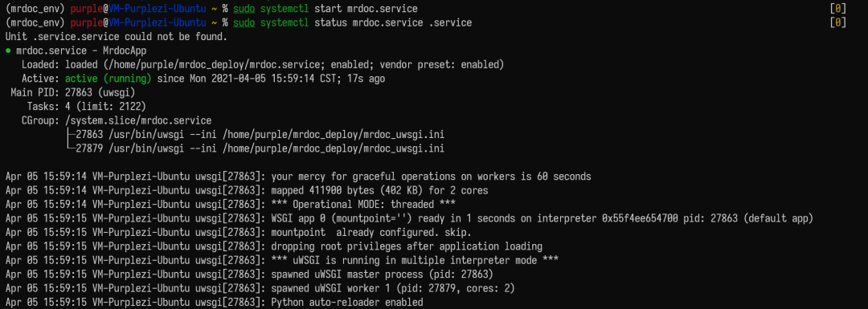The height and width of the screenshot is (309, 868).
Task: Click the 'mapped 411900 bytes' log line
Action: [x=379, y=191]
